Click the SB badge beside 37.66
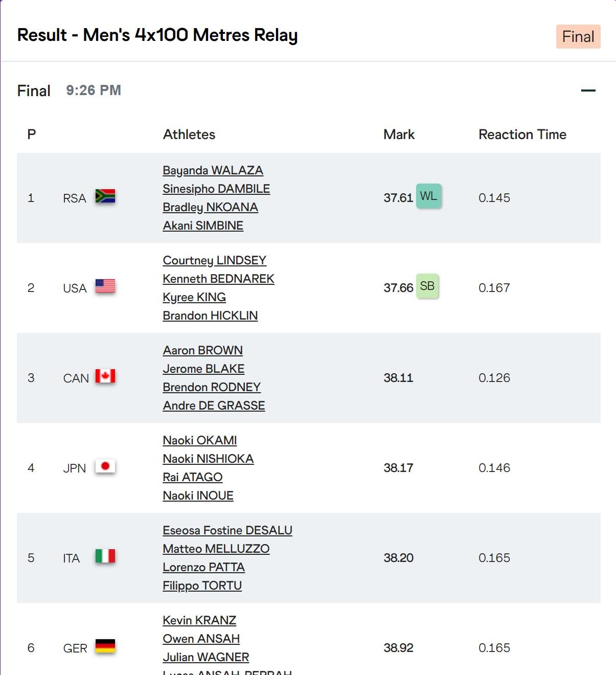Viewport: 616px width, 675px height. tap(427, 286)
